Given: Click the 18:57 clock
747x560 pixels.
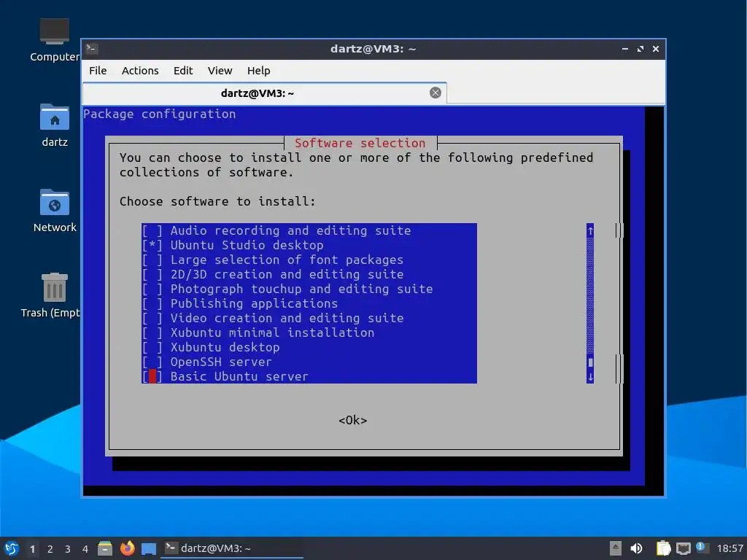Looking at the screenshot, I should (729, 548).
